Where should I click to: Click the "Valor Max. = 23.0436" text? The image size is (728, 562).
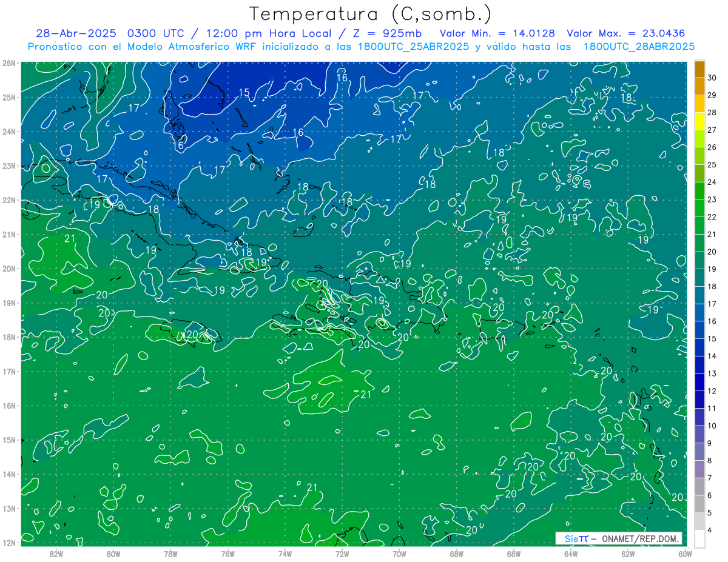[x=626, y=33]
